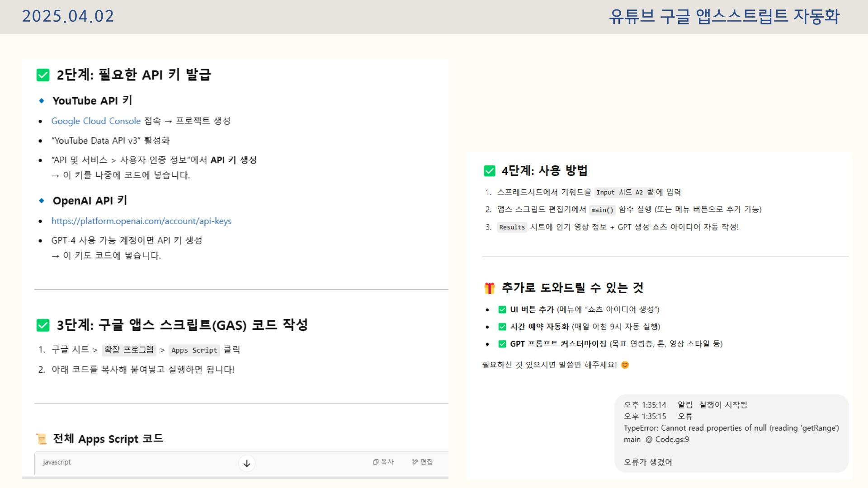Viewport: 868px width, 488px height.
Task: Click the green checkmark beside "3단계" heading
Action: click(42, 325)
